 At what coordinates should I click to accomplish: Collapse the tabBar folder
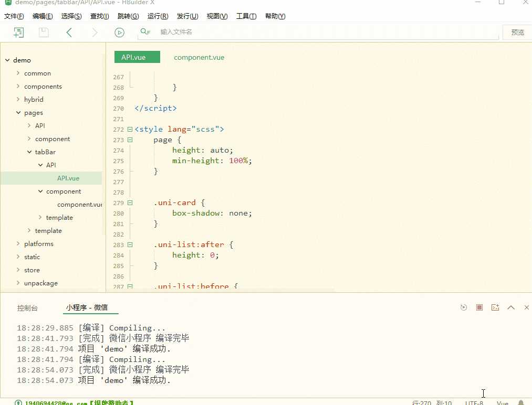pos(29,152)
